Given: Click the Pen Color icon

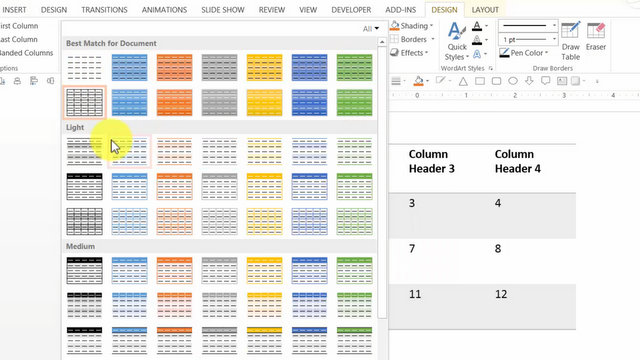Looking at the screenshot, I should tap(504, 53).
